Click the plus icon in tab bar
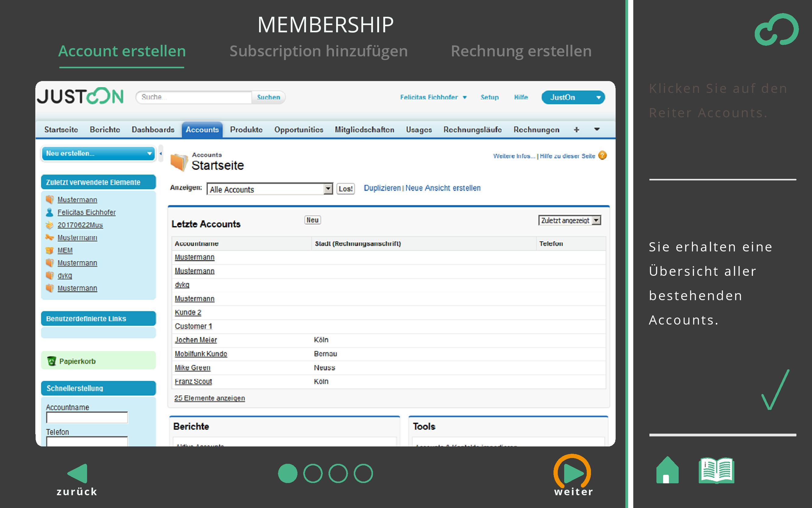The image size is (812, 508). point(576,130)
